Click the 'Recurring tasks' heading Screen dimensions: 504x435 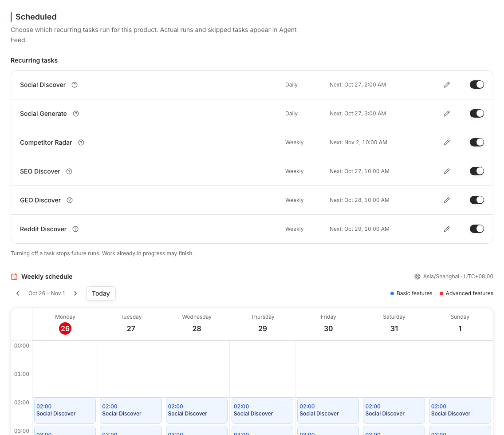34,60
